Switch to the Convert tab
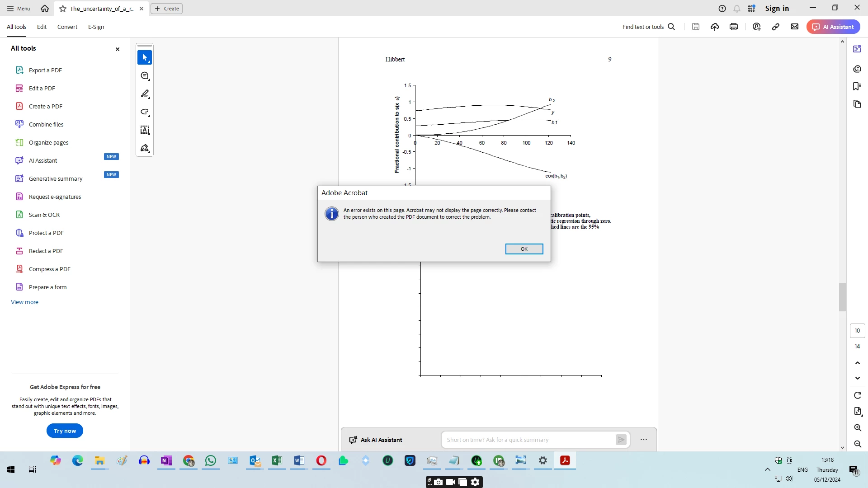868x488 pixels. tap(67, 27)
